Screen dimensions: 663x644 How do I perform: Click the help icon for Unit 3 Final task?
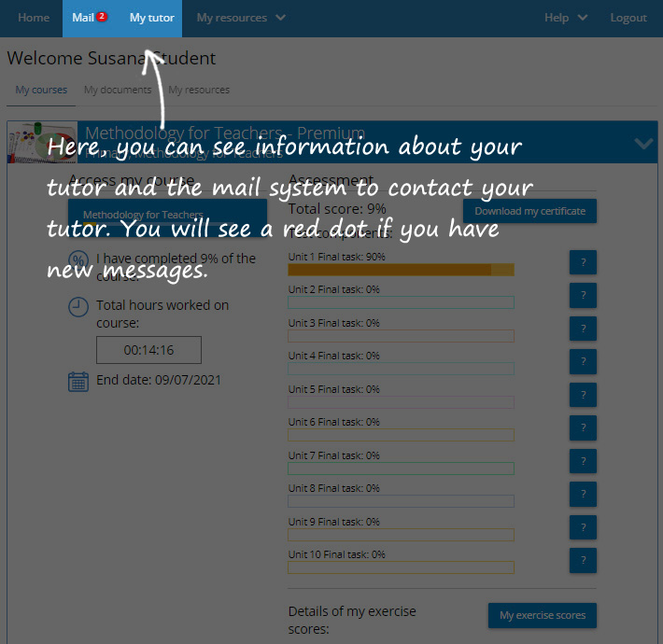pyautogui.click(x=583, y=329)
